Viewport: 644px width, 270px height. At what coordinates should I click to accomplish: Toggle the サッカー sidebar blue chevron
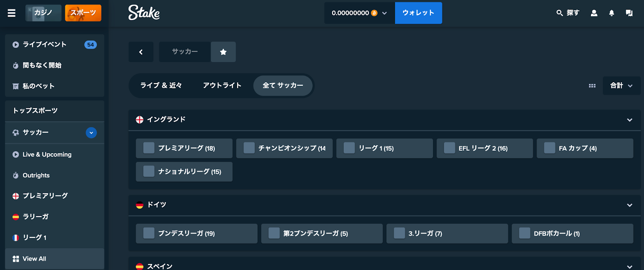coord(91,133)
